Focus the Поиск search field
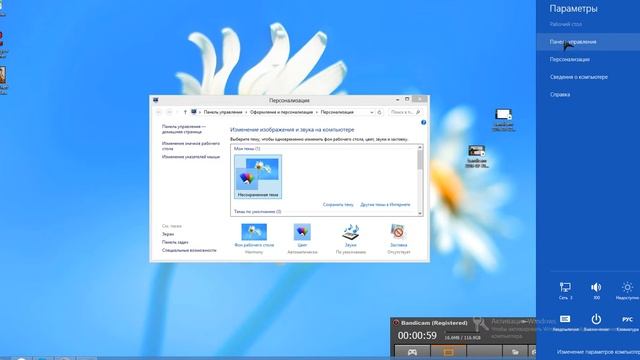 point(405,112)
